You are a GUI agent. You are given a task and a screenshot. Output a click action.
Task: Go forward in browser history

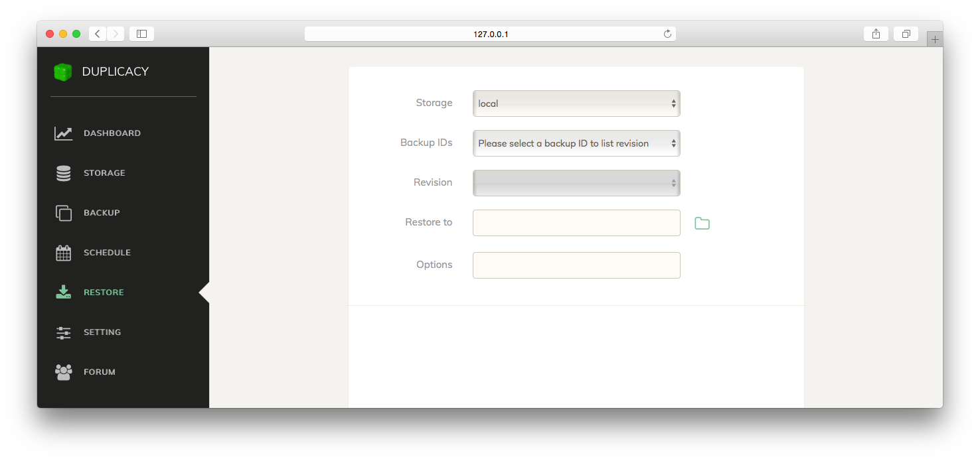(x=116, y=34)
